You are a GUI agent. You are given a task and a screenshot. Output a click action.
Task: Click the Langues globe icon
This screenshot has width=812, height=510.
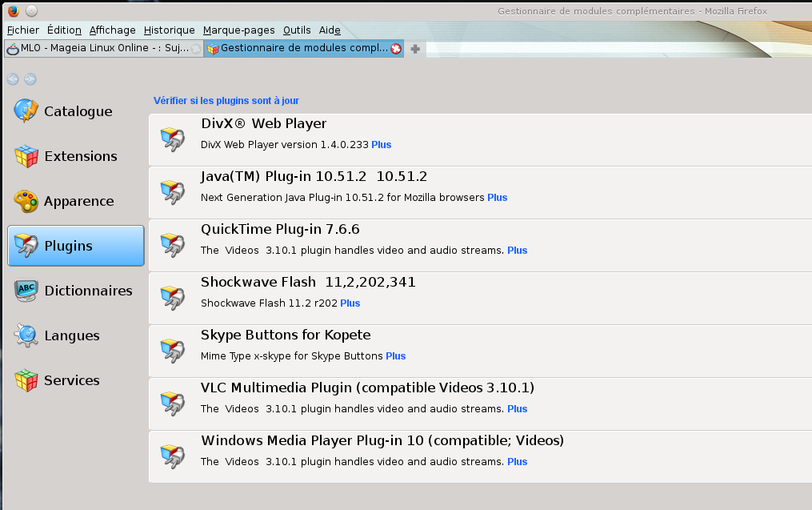(x=26, y=335)
